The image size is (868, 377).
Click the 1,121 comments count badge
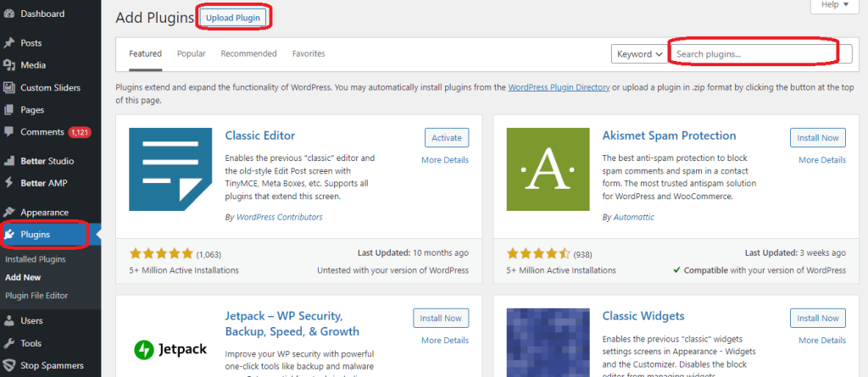point(80,132)
